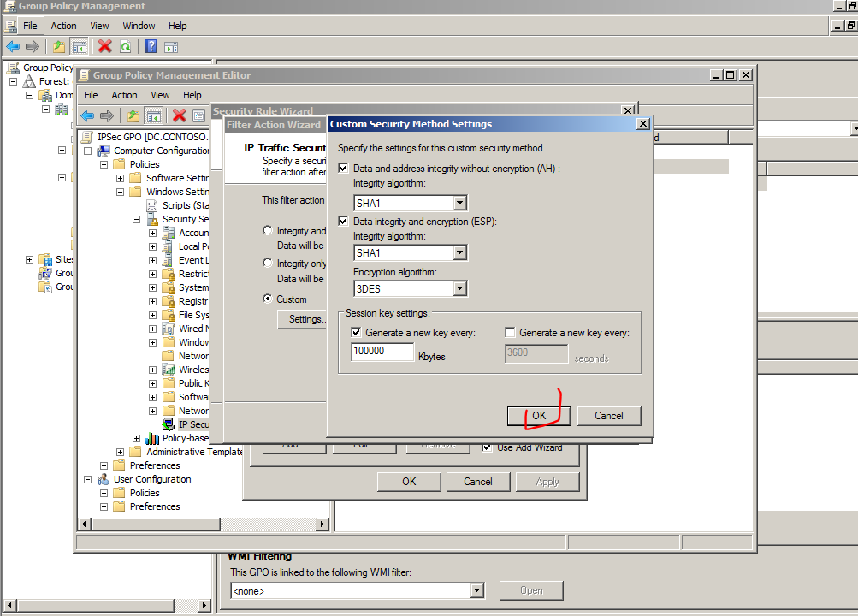
Task: Open Encryption algorithm 3DES dropdown
Action: pyautogui.click(x=459, y=288)
